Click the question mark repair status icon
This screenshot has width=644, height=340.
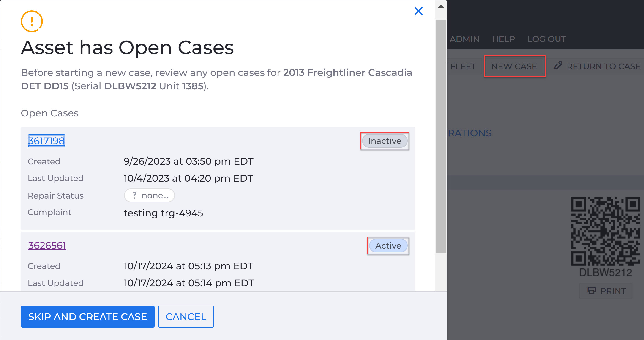click(x=134, y=195)
